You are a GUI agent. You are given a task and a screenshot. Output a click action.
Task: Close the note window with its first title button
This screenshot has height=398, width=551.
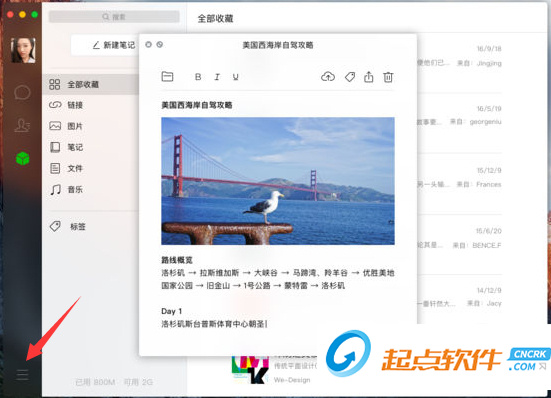[149, 45]
